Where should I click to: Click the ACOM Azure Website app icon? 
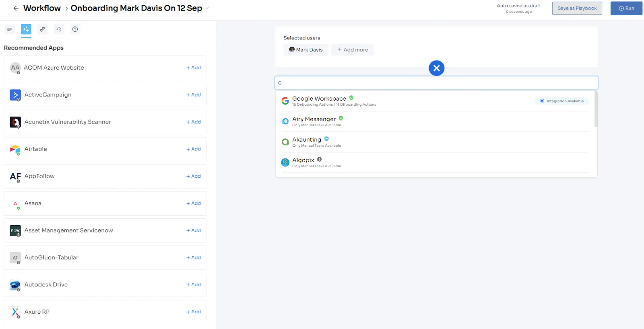15,68
